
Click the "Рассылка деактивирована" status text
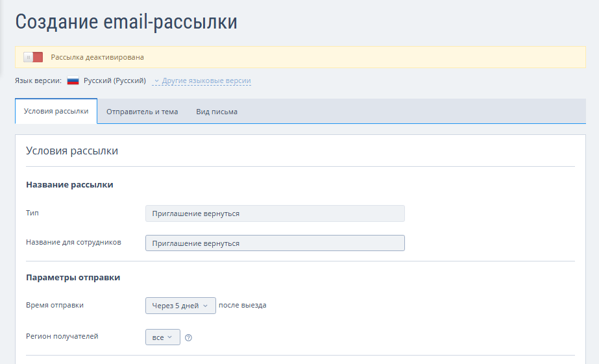[x=97, y=57]
